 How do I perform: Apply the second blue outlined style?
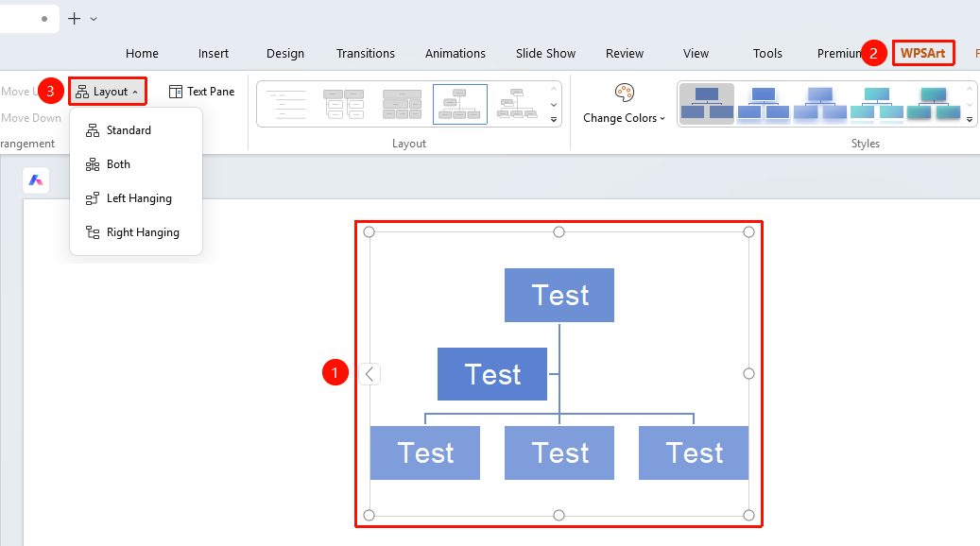pyautogui.click(x=764, y=104)
